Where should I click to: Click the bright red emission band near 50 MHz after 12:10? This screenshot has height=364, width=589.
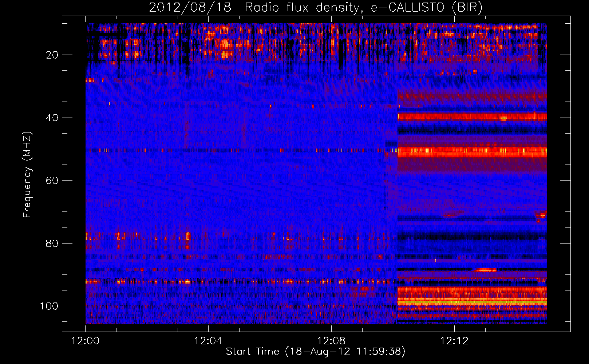pyautogui.click(x=472, y=151)
